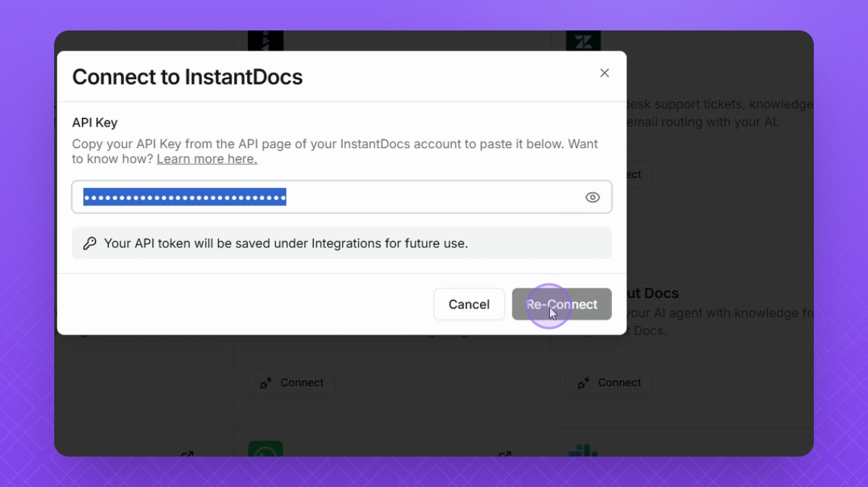Click the 'Copy your API Key from the API page' description
868x487 pixels.
point(335,152)
